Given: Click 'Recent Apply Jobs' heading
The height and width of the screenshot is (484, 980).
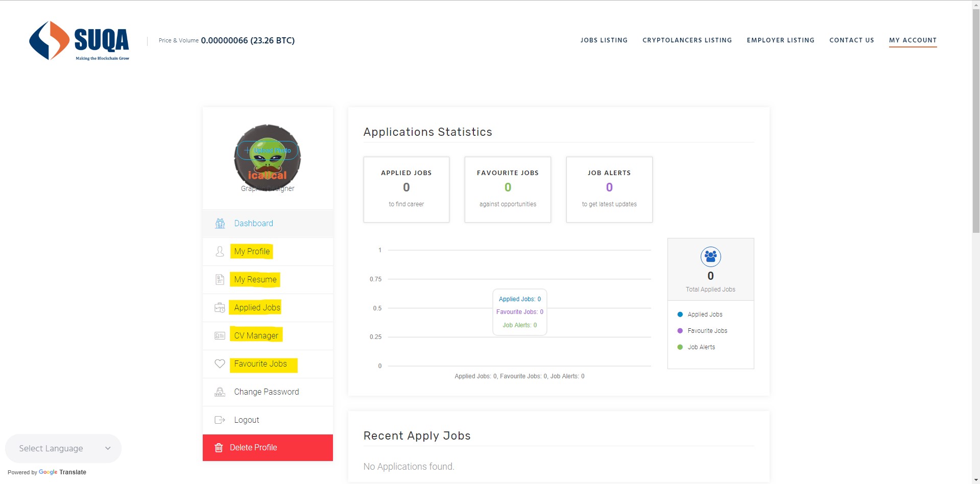Looking at the screenshot, I should (x=417, y=435).
